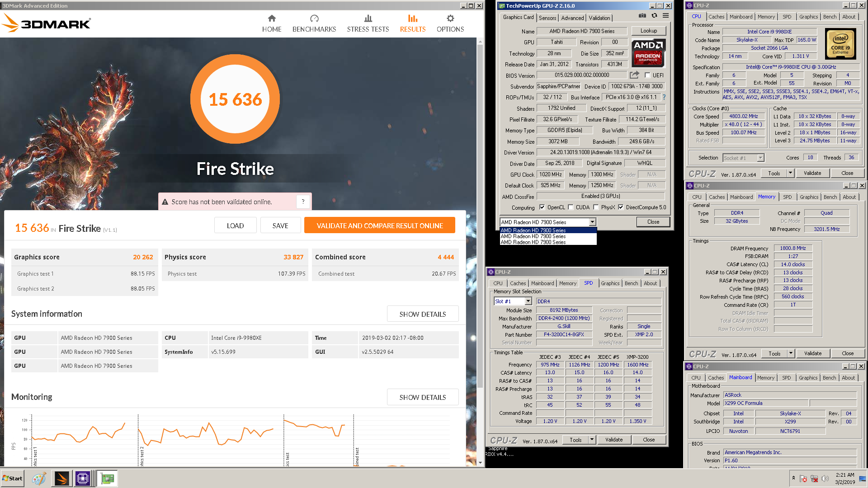Show details for System information
The width and height of the screenshot is (868, 488).
point(423,314)
